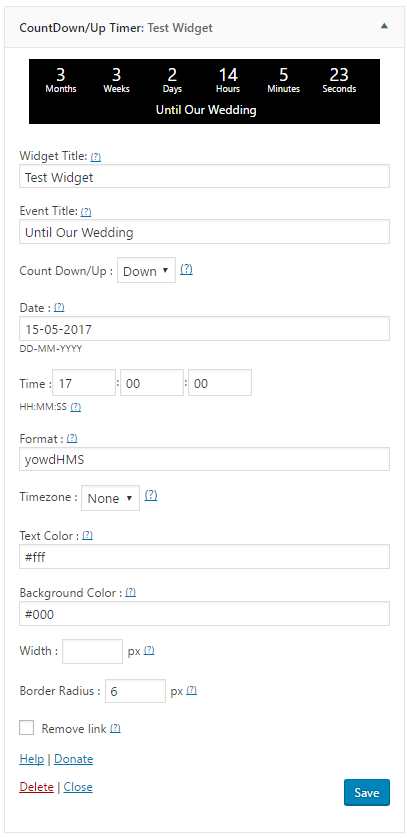Close the widget via Close link
Screen dimensions: 407x838
tap(78, 787)
